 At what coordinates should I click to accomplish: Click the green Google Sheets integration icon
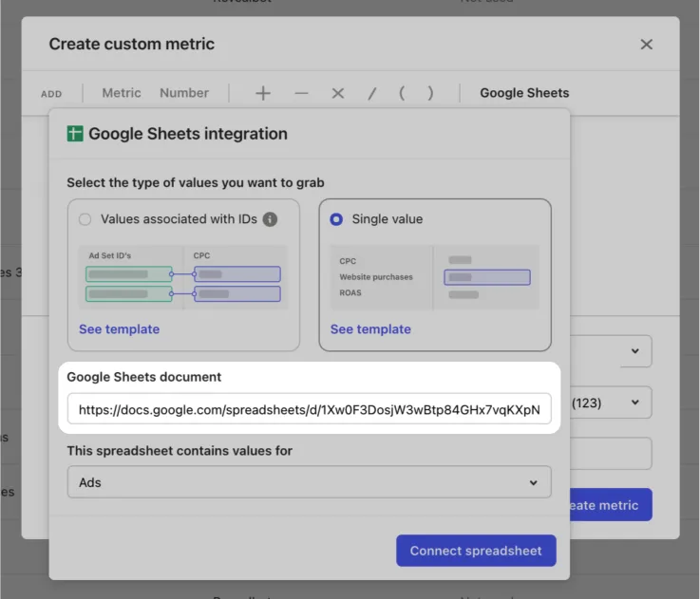click(75, 134)
